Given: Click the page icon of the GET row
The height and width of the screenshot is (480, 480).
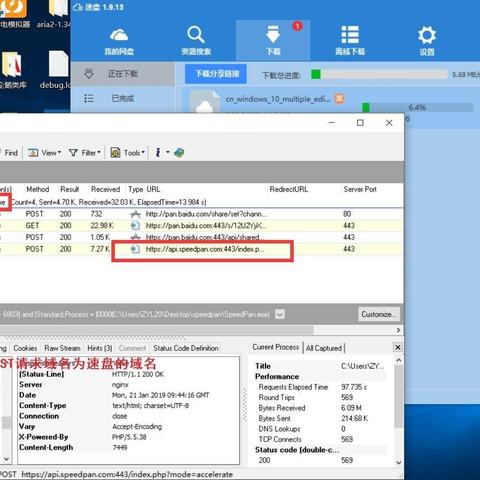Looking at the screenshot, I should (x=135, y=226).
